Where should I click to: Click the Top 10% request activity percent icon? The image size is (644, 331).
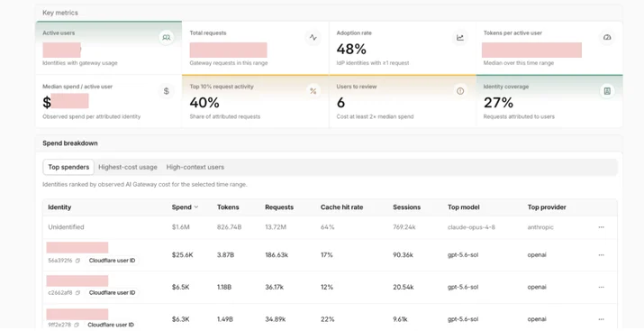pyautogui.click(x=313, y=91)
